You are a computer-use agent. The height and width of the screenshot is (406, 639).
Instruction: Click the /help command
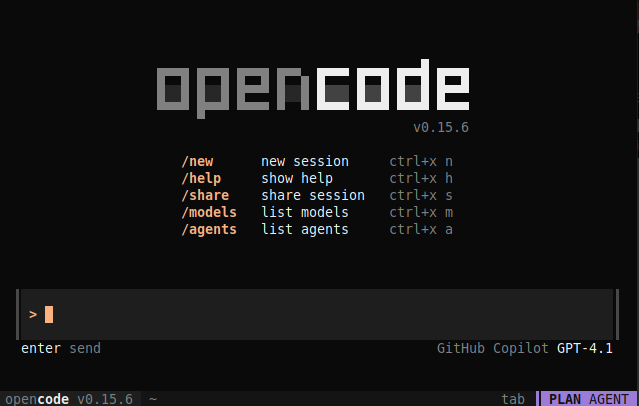(x=201, y=179)
